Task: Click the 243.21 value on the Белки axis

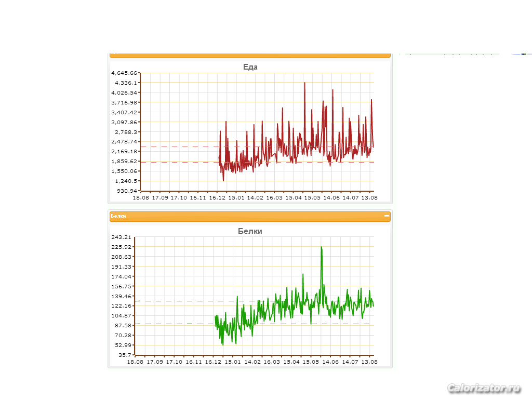Action: point(121,237)
